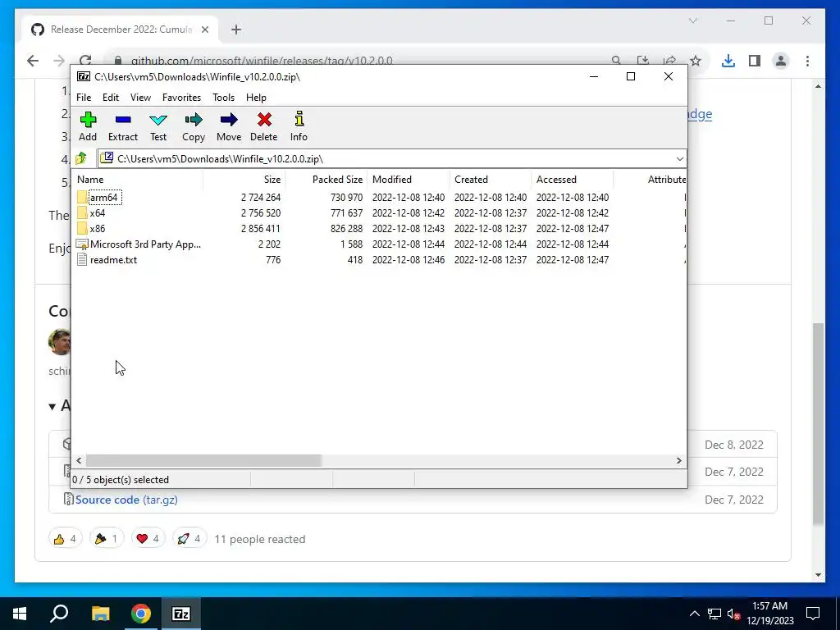Sort by Created column header

[490, 180]
